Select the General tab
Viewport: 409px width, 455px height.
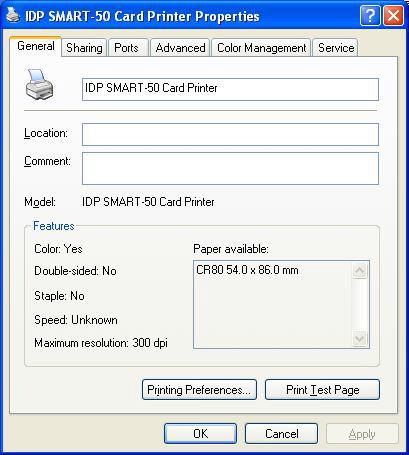[x=36, y=46]
